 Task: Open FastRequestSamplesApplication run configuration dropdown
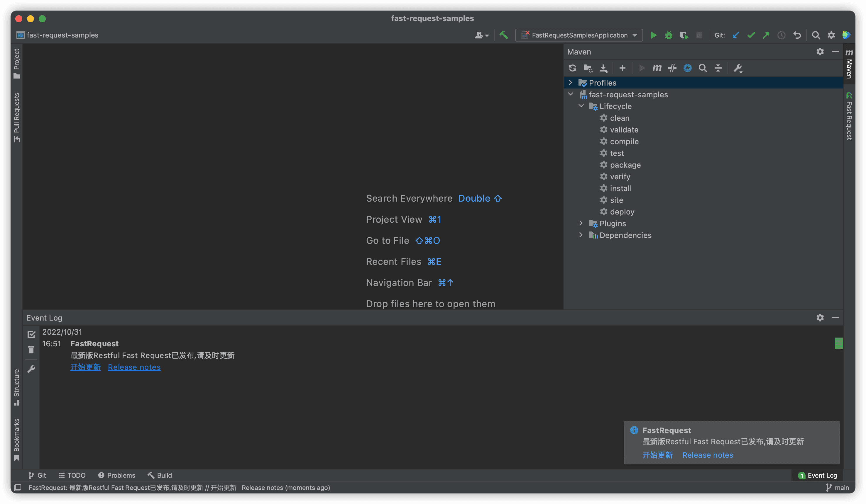tap(579, 35)
